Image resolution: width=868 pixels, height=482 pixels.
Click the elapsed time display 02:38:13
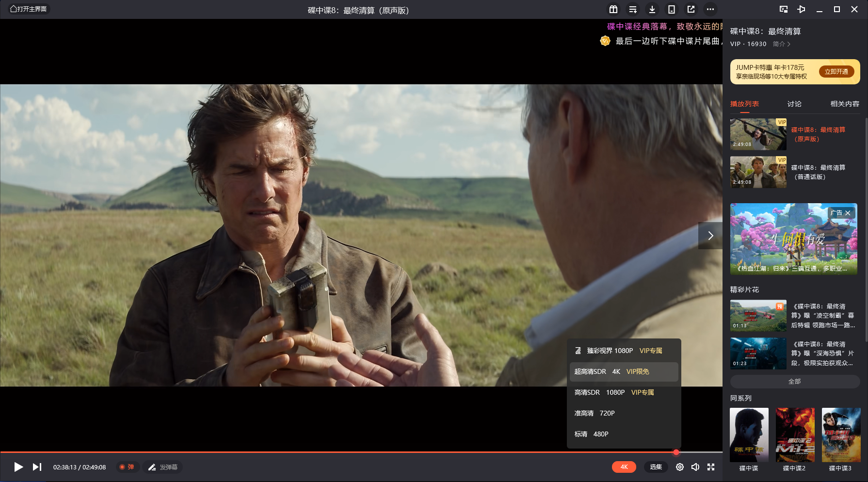[65, 467]
